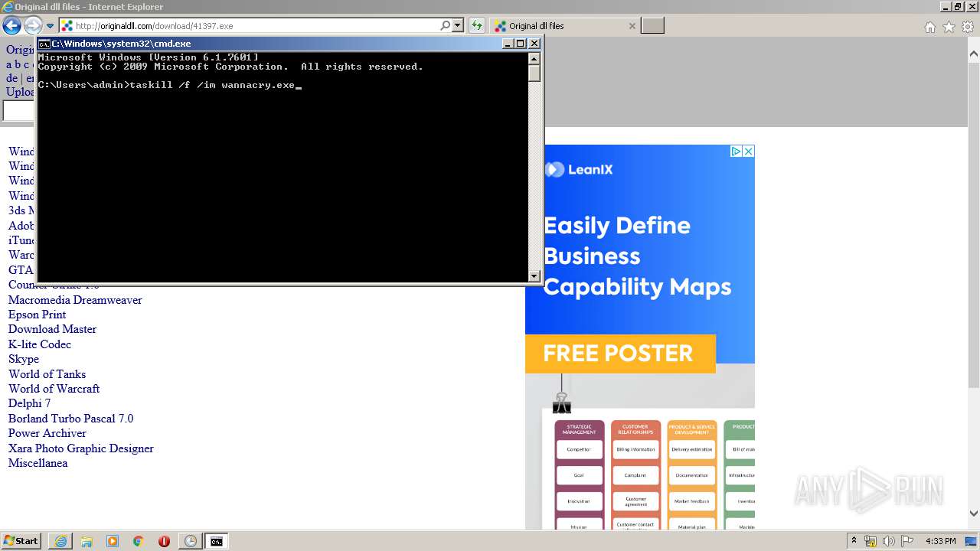The image size is (980, 551).
Task: Open the AdChoices icon on LeanIX ad
Action: [x=736, y=152]
